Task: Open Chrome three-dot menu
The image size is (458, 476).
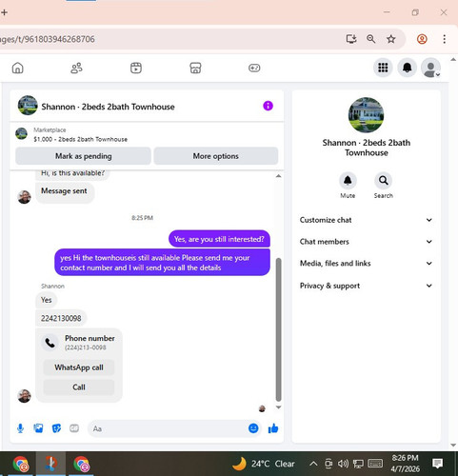Action: (x=445, y=39)
